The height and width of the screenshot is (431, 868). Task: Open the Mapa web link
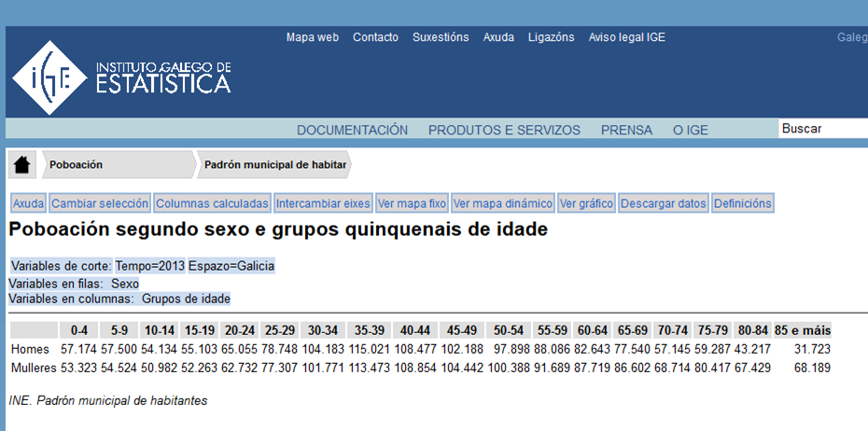(x=312, y=37)
